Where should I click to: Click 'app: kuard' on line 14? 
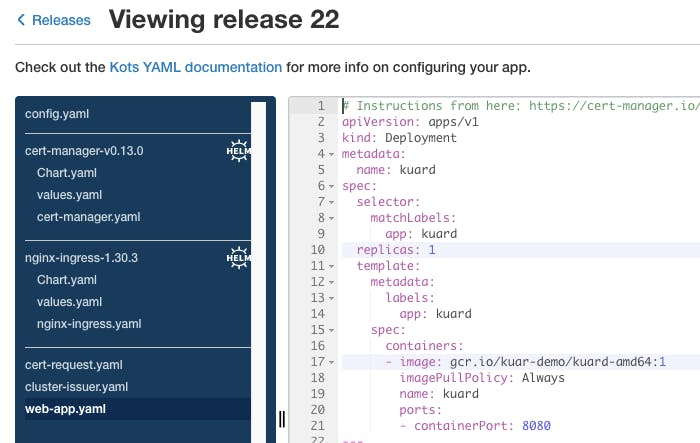point(436,314)
